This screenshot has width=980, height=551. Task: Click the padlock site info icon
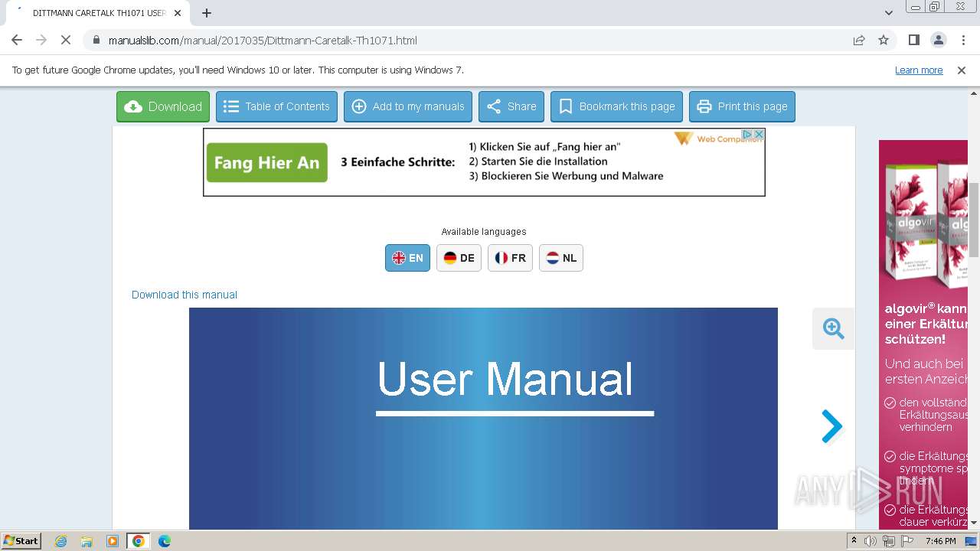[96, 40]
